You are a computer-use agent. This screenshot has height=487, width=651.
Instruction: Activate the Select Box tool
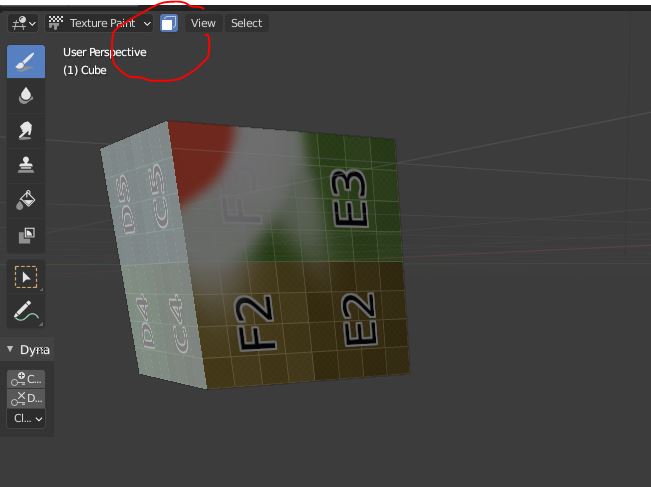[x=26, y=277]
